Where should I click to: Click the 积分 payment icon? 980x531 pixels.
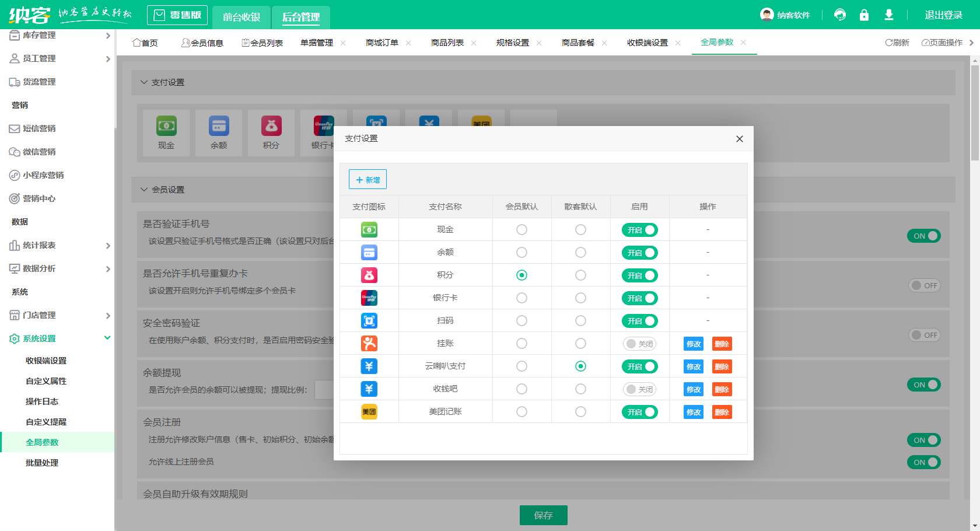click(369, 275)
